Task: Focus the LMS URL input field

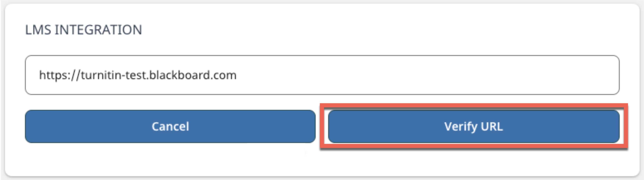Action: click(x=322, y=75)
